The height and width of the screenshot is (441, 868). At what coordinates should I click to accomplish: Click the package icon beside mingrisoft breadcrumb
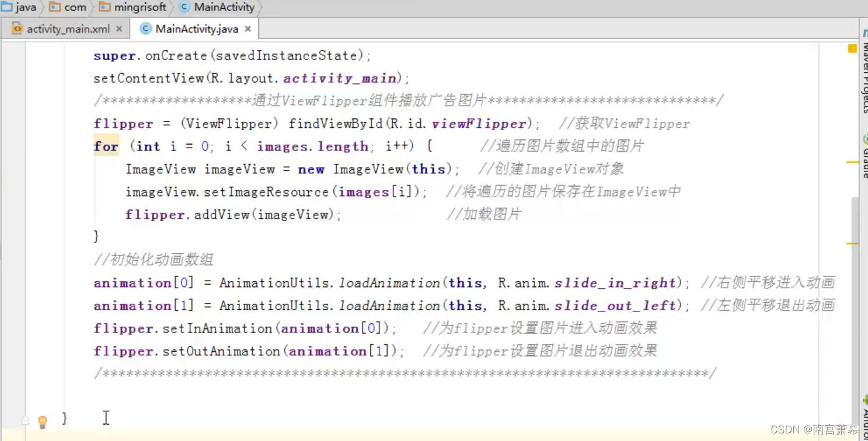tap(104, 7)
